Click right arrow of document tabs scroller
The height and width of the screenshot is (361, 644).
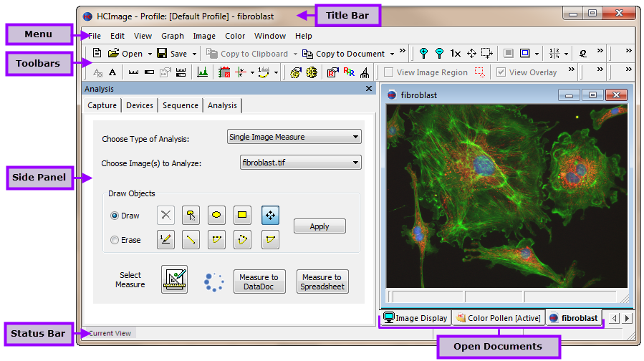[627, 318]
